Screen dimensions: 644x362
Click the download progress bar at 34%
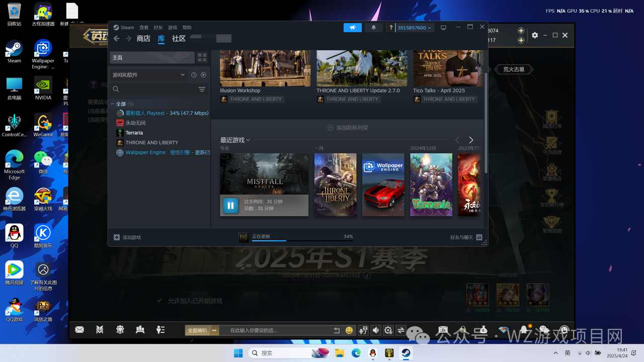point(302,240)
